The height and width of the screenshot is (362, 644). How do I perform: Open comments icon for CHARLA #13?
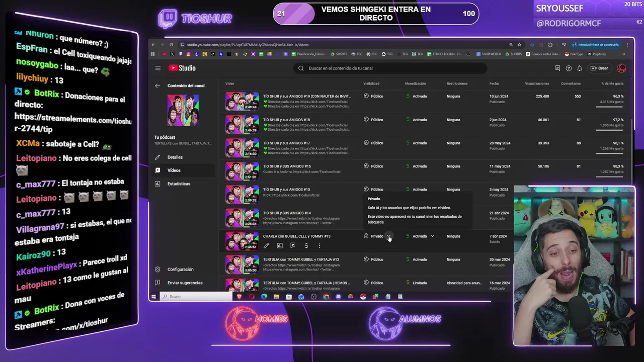click(293, 246)
